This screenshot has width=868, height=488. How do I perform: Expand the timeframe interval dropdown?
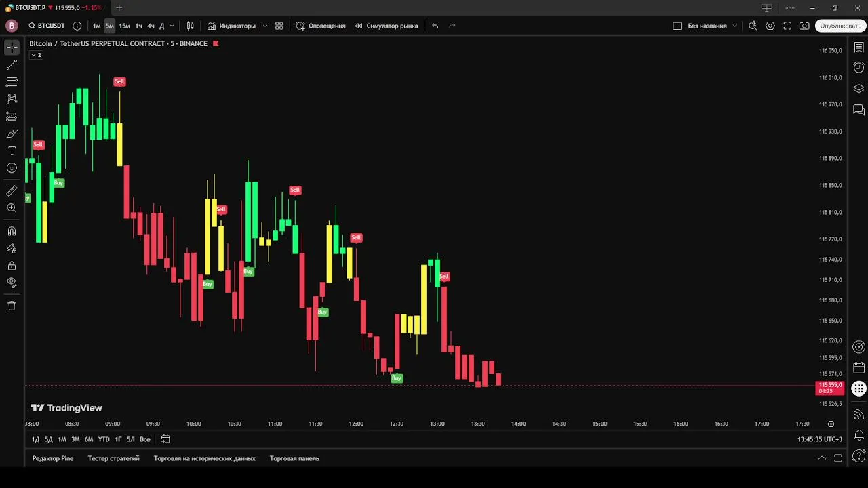172,26
